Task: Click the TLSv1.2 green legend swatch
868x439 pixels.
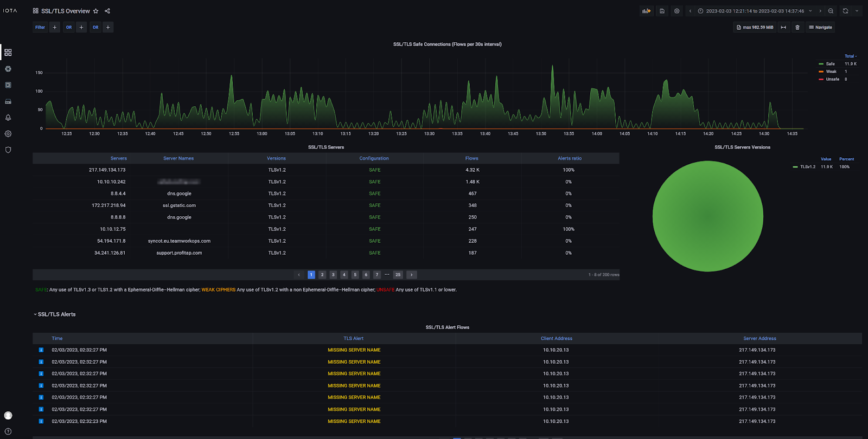Action: point(795,167)
